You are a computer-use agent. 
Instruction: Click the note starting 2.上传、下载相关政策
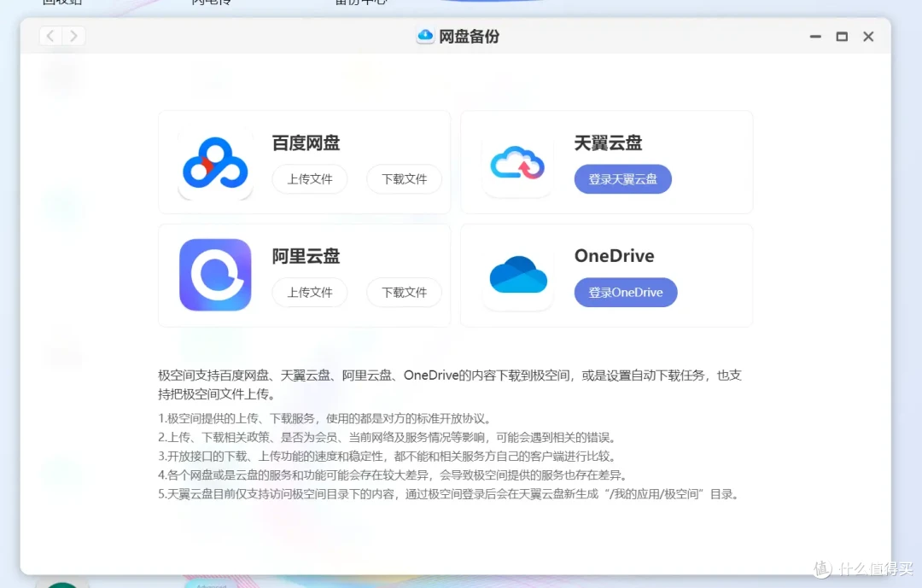[388, 438]
